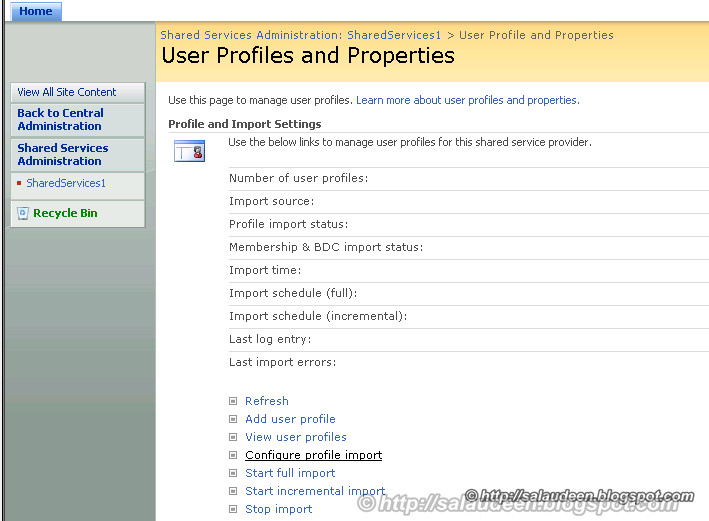This screenshot has height=521, width=709.
Task: Select the 'Import time:' label
Action: tap(265, 270)
